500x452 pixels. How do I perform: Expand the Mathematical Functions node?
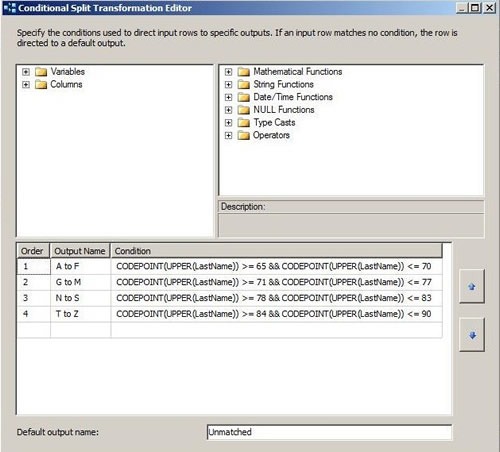click(x=228, y=72)
